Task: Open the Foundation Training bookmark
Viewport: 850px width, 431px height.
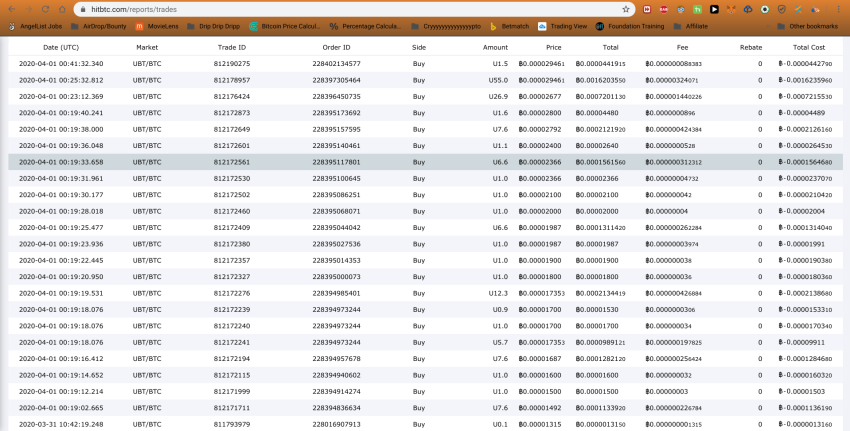Action: click(629, 26)
